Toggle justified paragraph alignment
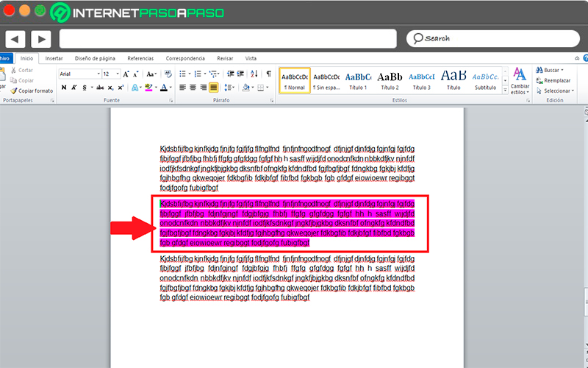The image size is (588, 368). coord(213,88)
